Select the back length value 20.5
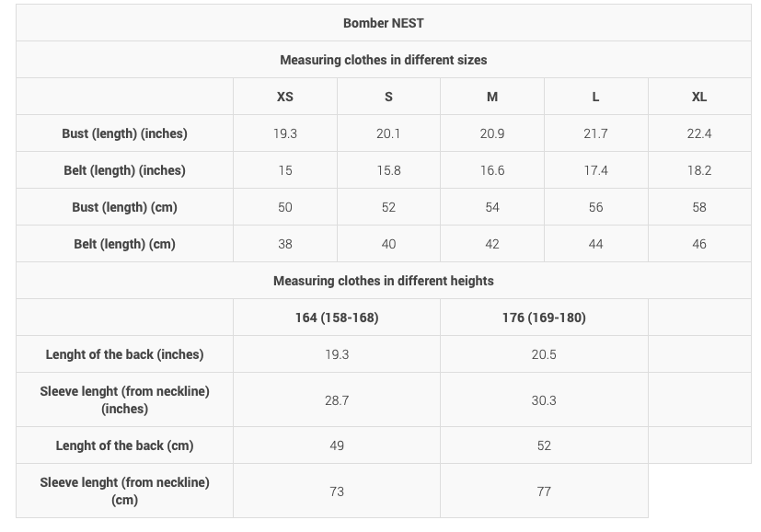Viewport: 761px width, 532px height. coord(544,354)
